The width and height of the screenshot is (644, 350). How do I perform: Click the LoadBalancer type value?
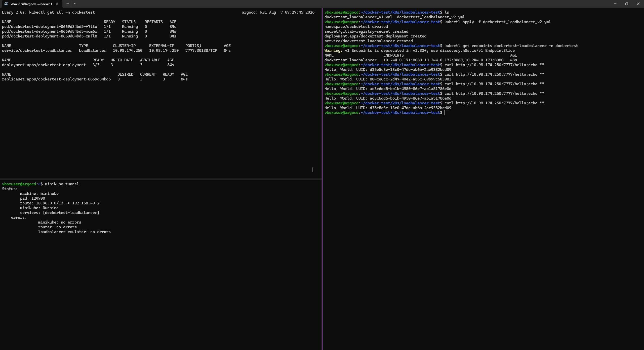point(93,51)
